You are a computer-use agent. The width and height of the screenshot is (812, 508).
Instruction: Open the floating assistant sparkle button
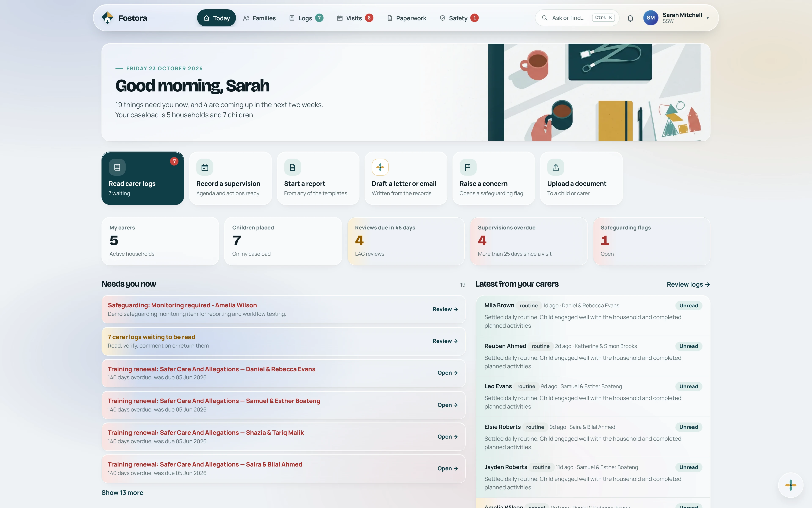[790, 485]
